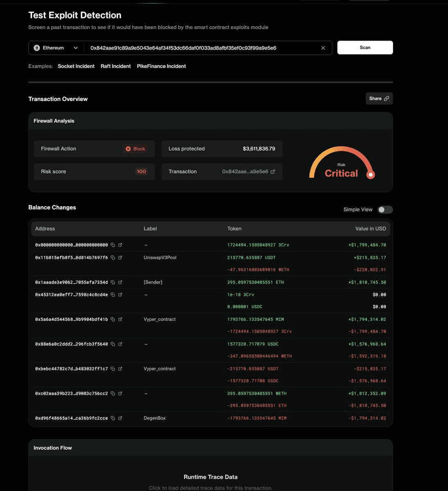Load the Raft Incident example
The height and width of the screenshot is (491, 448).
coord(115,66)
